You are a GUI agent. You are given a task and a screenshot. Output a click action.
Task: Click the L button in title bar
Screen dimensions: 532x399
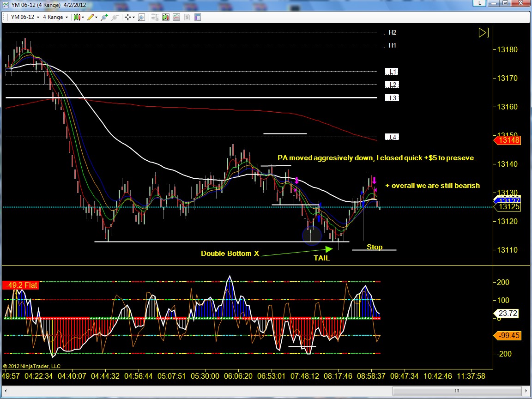click(x=480, y=3)
